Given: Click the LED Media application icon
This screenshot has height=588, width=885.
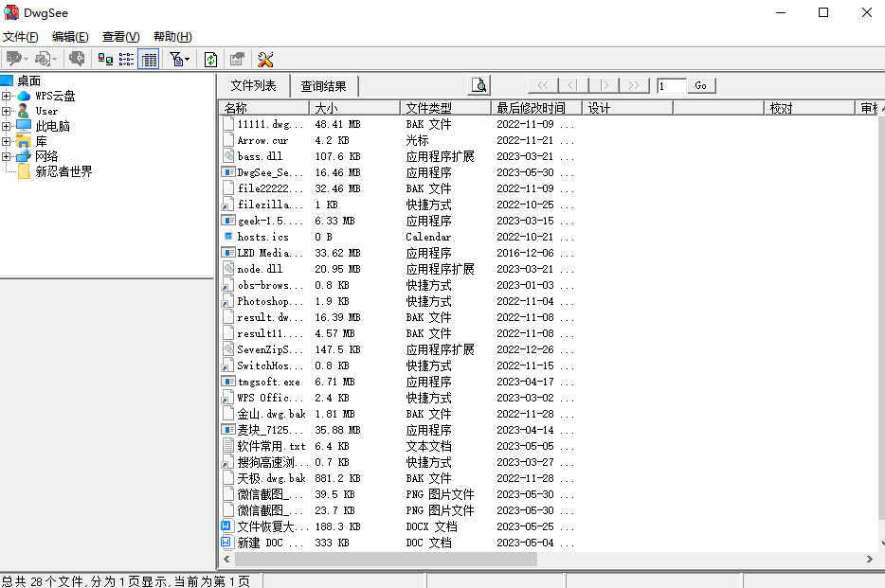Looking at the screenshot, I should coord(228,253).
